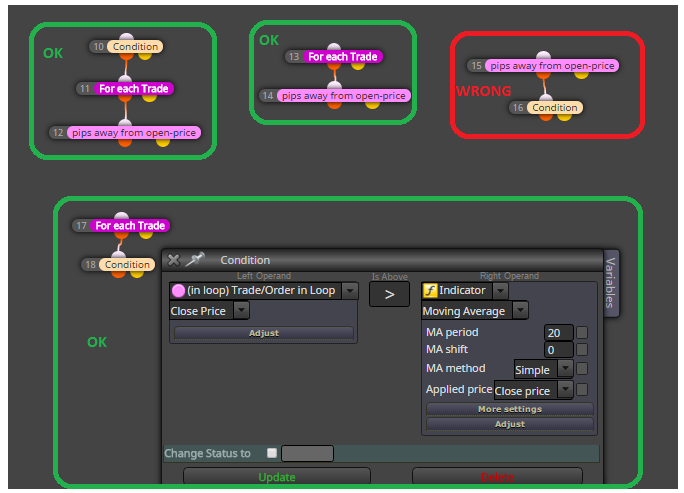Open the Indicator type dropdown
The image size is (684, 493).
pos(500,291)
